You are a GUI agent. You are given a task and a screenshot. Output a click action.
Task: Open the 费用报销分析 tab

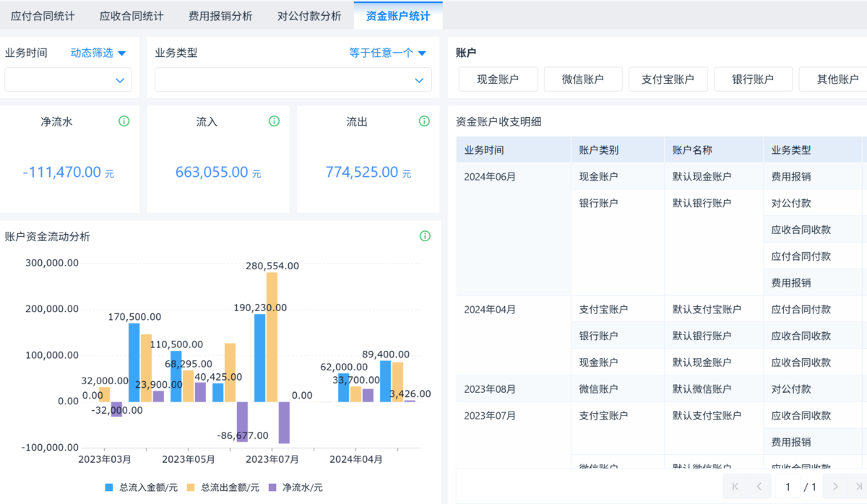click(x=220, y=16)
